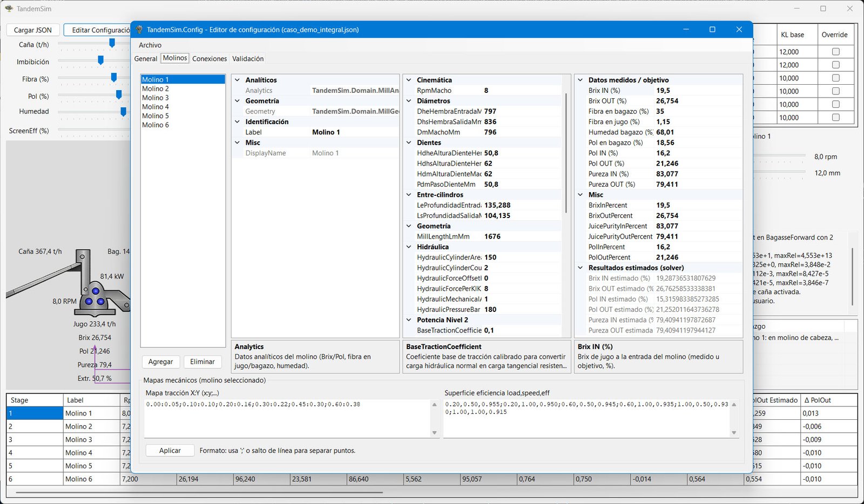
Task: Click the mill rollers graphic in the diagram
Action: pyautogui.click(x=95, y=297)
